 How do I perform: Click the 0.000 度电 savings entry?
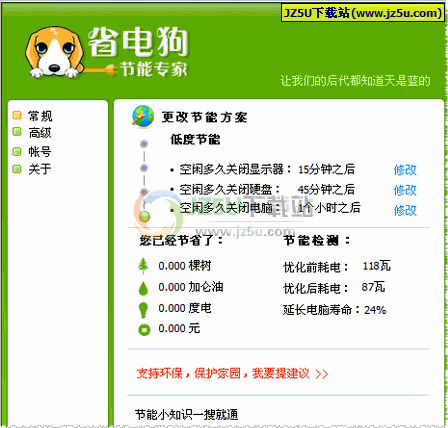pos(185,308)
